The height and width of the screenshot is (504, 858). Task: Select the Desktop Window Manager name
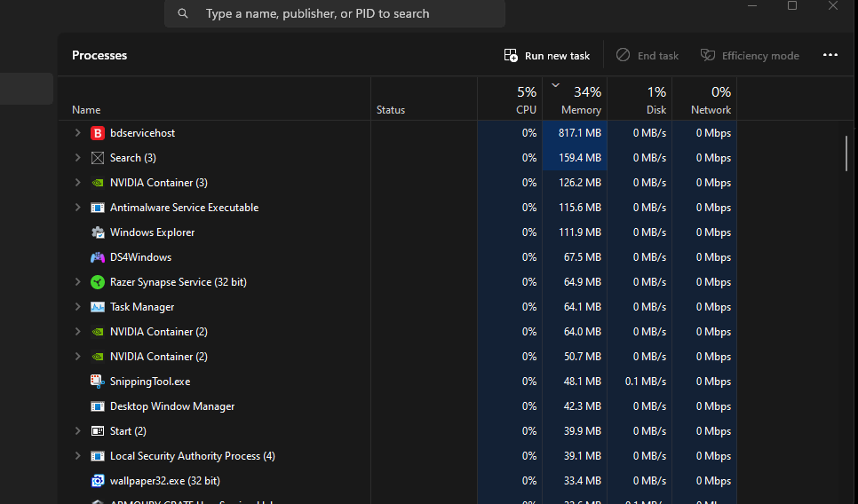[x=172, y=406]
